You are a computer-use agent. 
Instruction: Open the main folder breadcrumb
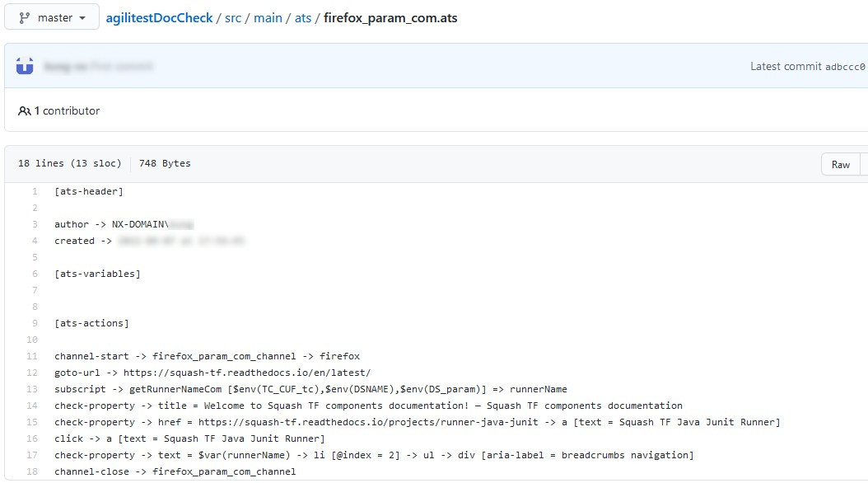[268, 16]
